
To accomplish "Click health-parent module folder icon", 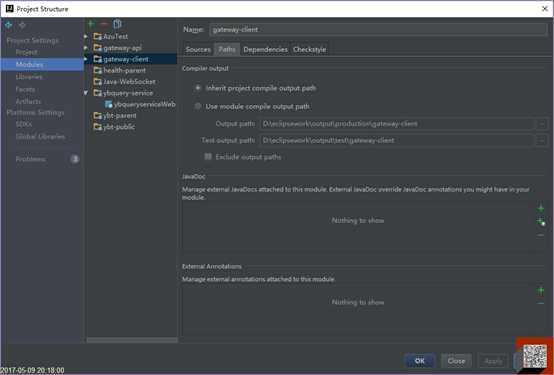I will (x=98, y=70).
